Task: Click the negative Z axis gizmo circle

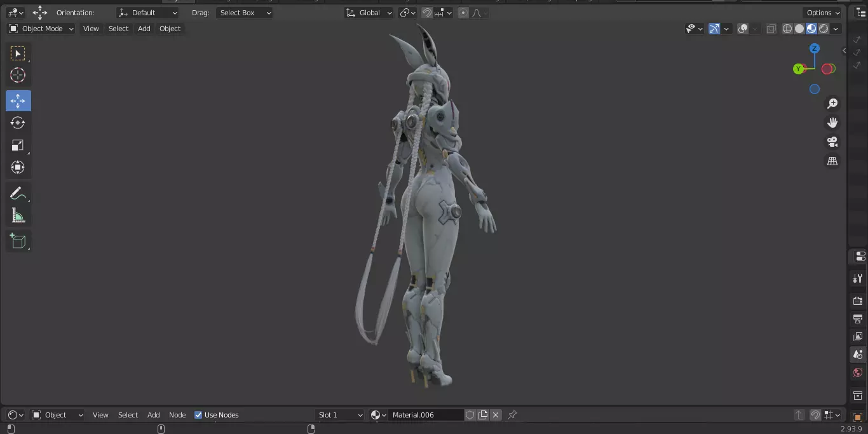Action: 815,89
